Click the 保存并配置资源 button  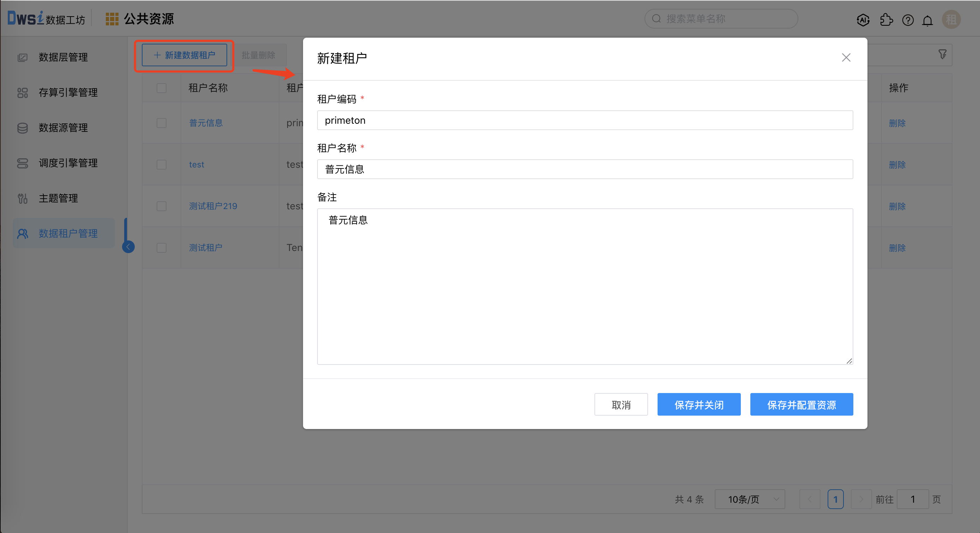point(801,404)
